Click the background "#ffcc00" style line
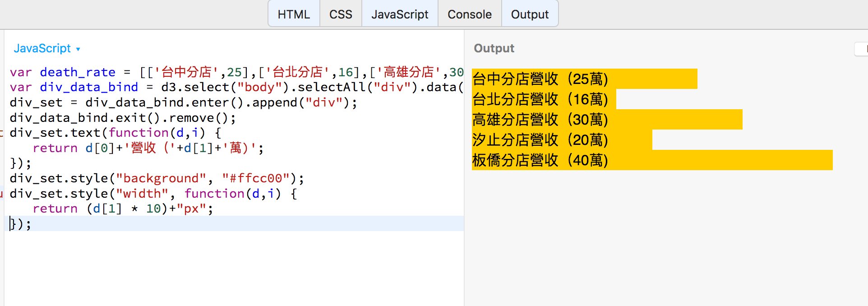The image size is (868, 306). click(x=157, y=178)
